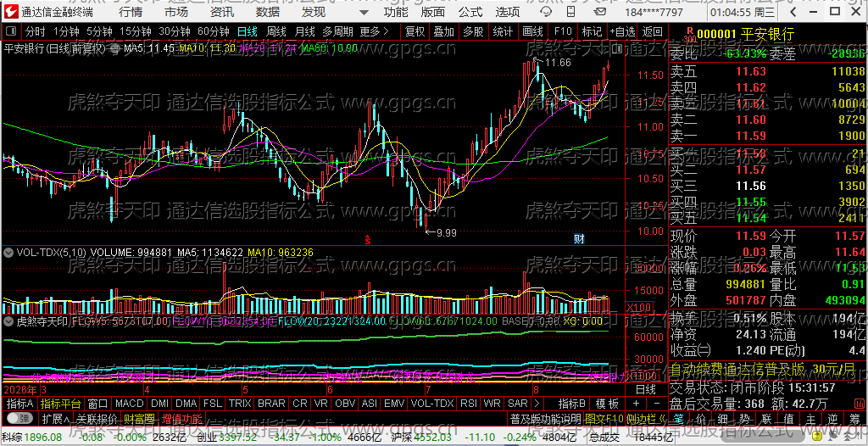Click the 逆 tab in bottom right

click(832, 418)
